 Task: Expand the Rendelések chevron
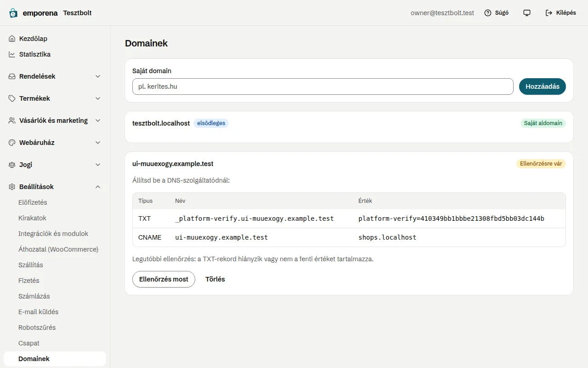(x=98, y=76)
